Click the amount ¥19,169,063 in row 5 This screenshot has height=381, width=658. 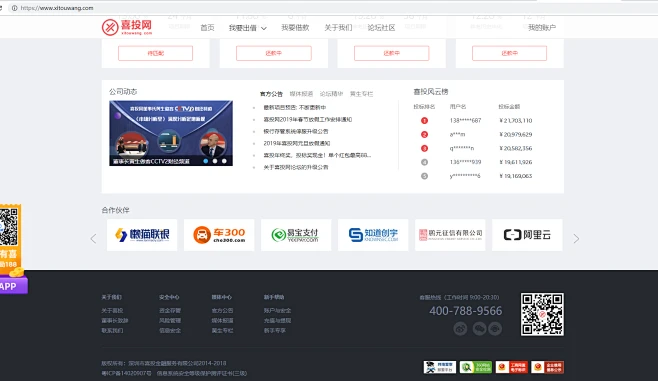click(x=516, y=176)
